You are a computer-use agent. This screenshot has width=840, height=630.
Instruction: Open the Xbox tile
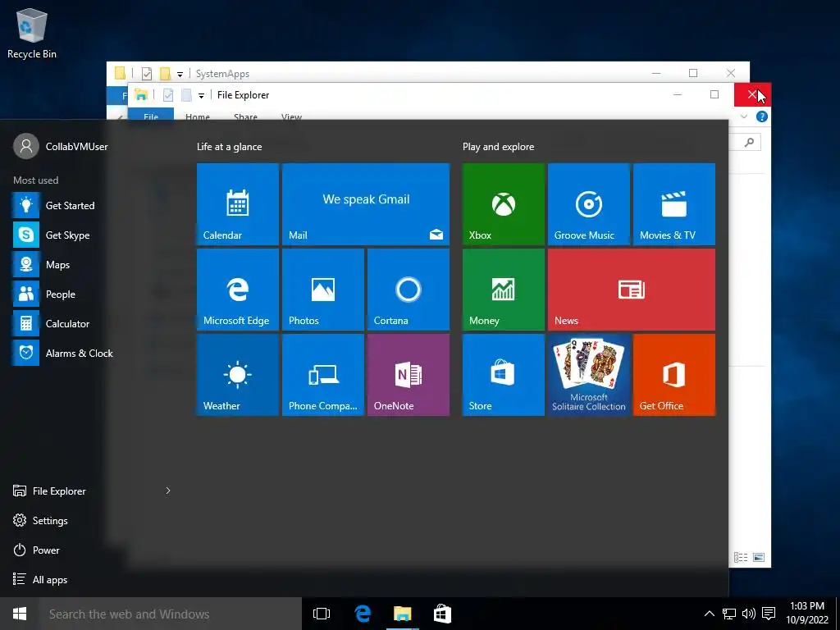504,204
